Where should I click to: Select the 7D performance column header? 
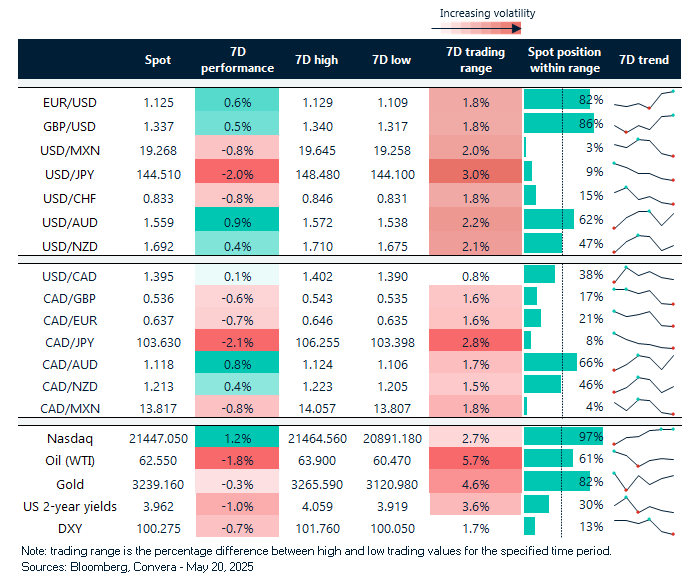pyautogui.click(x=237, y=60)
